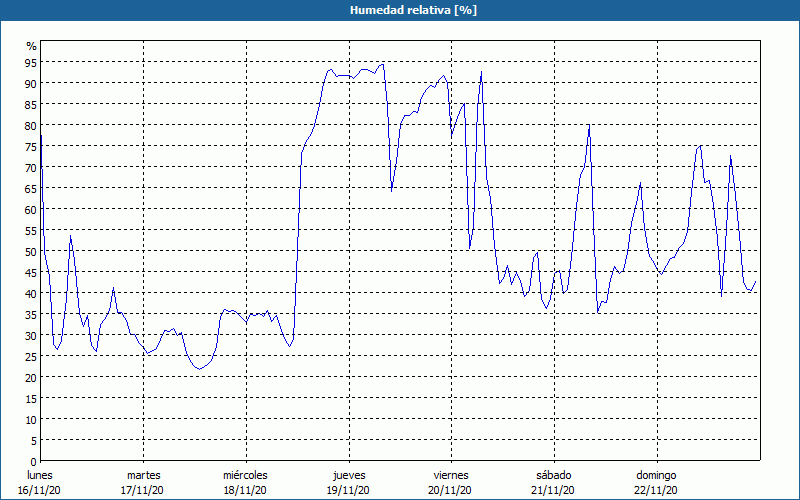Select the 35 y-axis value
Screen dimensions: 800x500
(x=31, y=314)
